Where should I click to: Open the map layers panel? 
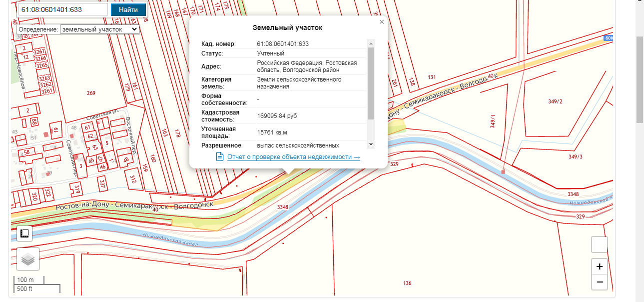(x=28, y=259)
